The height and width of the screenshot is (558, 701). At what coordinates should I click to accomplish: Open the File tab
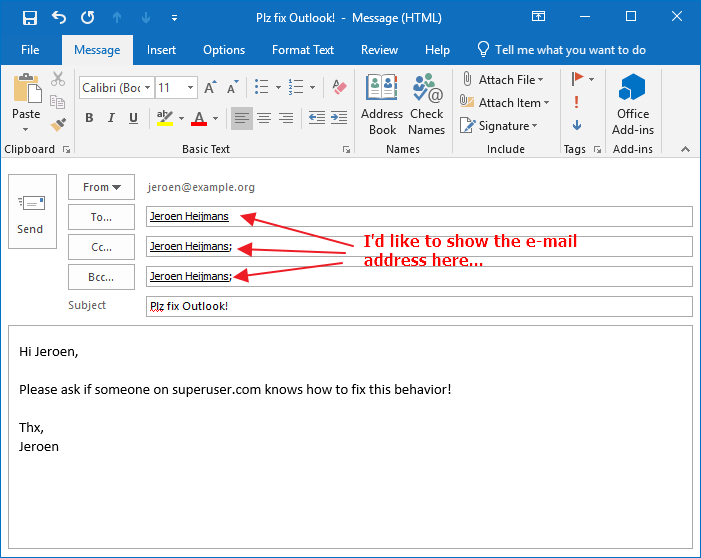tap(30, 50)
